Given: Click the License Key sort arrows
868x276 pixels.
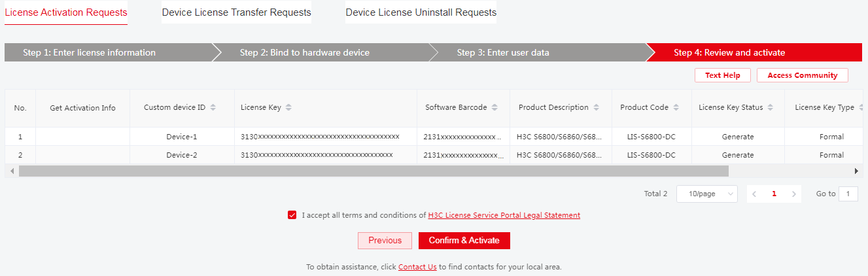Looking at the screenshot, I should tap(288, 107).
